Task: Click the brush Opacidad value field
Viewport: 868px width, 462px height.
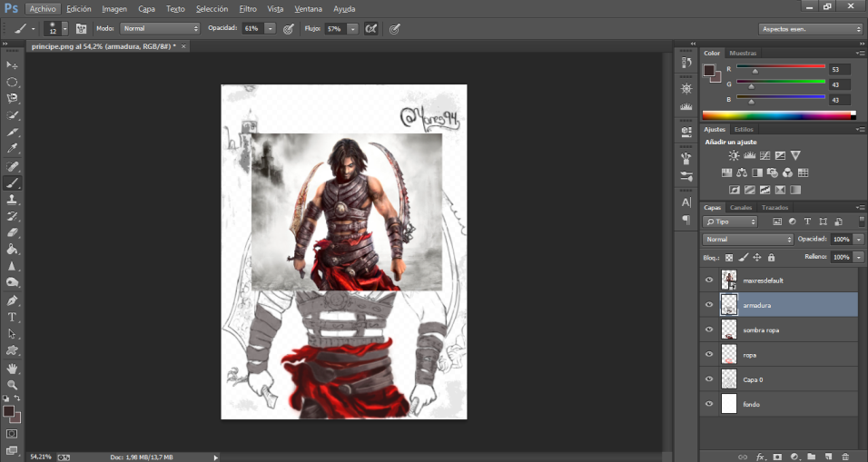Action: coord(252,29)
